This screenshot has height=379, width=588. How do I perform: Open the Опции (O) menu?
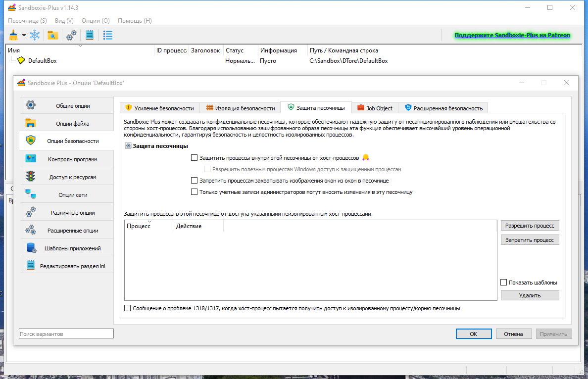tap(96, 21)
